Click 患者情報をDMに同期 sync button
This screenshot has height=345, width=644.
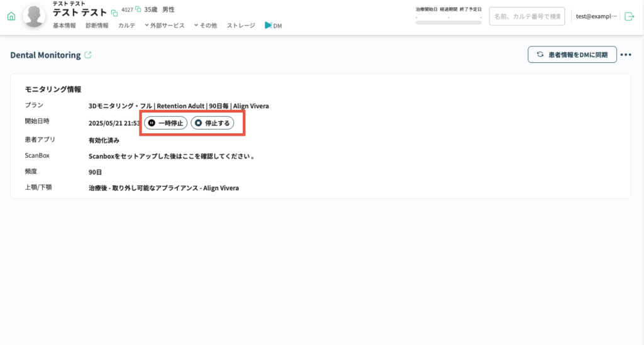(x=572, y=55)
